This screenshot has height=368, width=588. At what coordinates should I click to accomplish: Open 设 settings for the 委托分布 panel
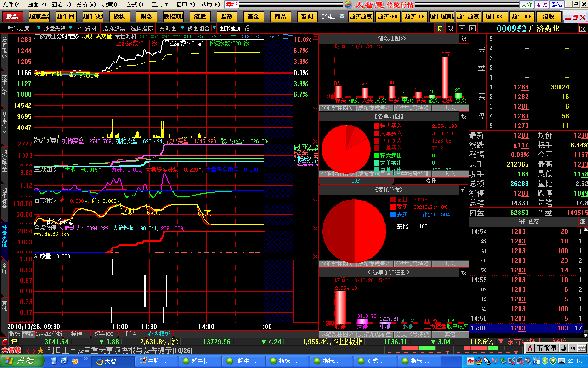(464, 190)
